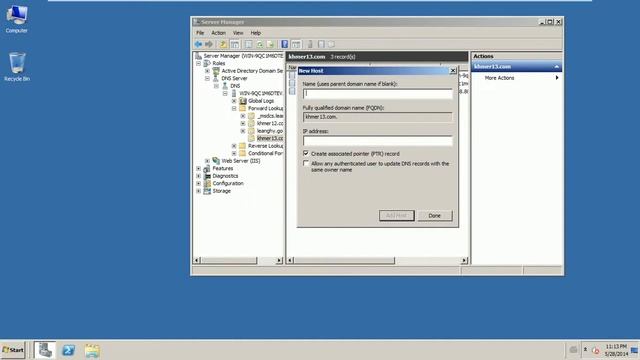The height and width of the screenshot is (360, 640).
Task: Select the Recycle Bin desktop icon
Action: pos(17,67)
